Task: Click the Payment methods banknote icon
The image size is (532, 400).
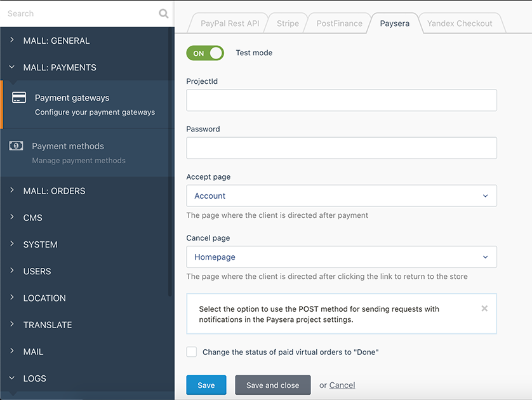Action: tap(16, 146)
